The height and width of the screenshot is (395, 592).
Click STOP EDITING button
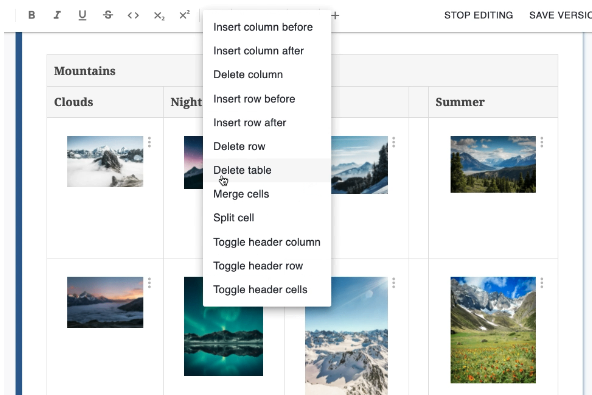(478, 15)
